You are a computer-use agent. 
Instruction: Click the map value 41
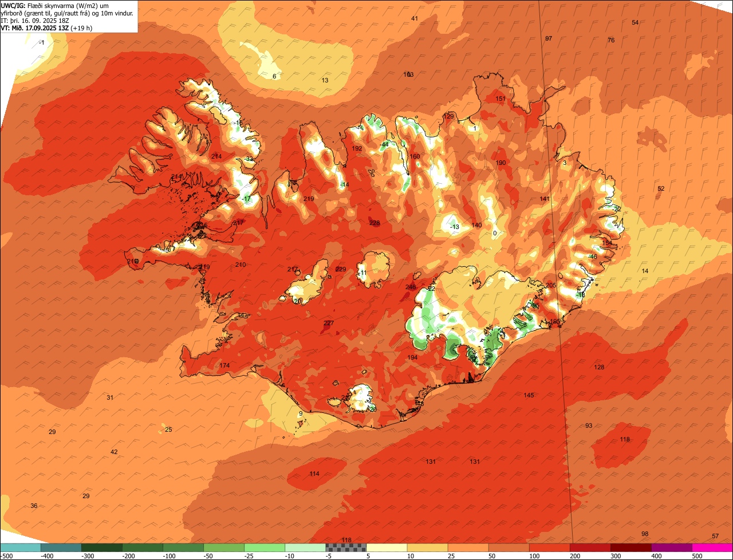click(x=415, y=19)
